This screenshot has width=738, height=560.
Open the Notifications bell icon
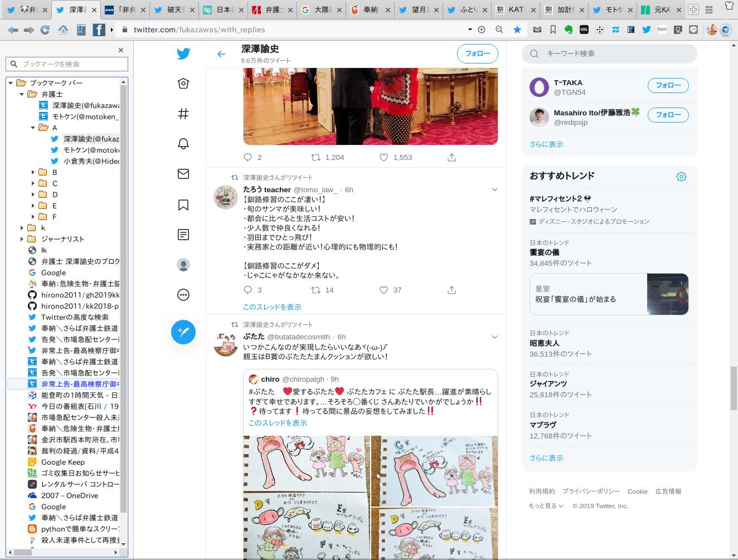click(183, 144)
